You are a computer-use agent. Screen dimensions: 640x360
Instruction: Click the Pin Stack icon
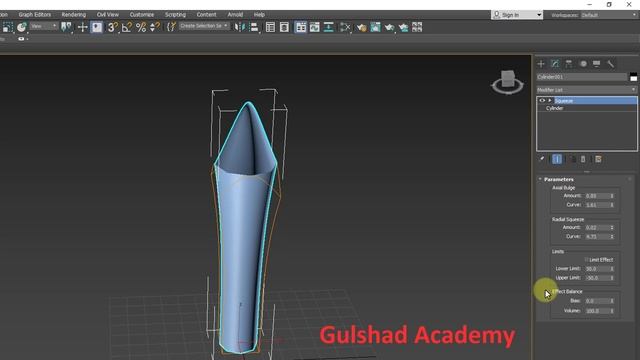542,159
